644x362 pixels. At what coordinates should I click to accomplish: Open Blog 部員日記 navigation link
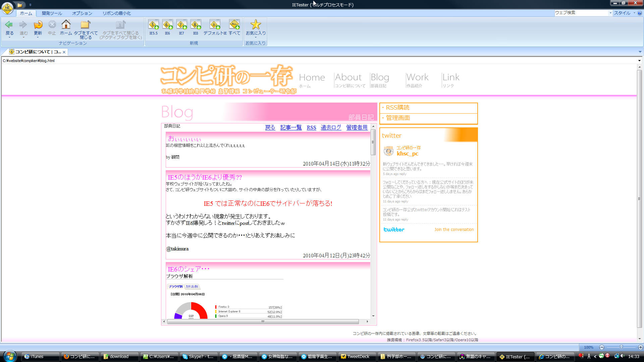[380, 80]
